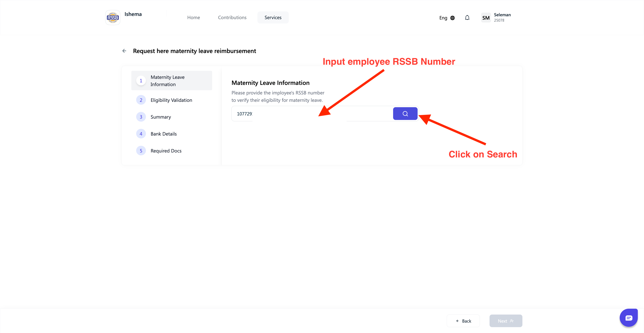Select the Bank Details step

coord(164,134)
